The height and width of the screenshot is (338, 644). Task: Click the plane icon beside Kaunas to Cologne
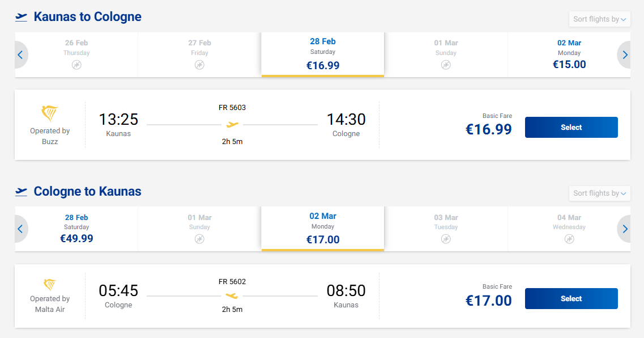click(22, 17)
